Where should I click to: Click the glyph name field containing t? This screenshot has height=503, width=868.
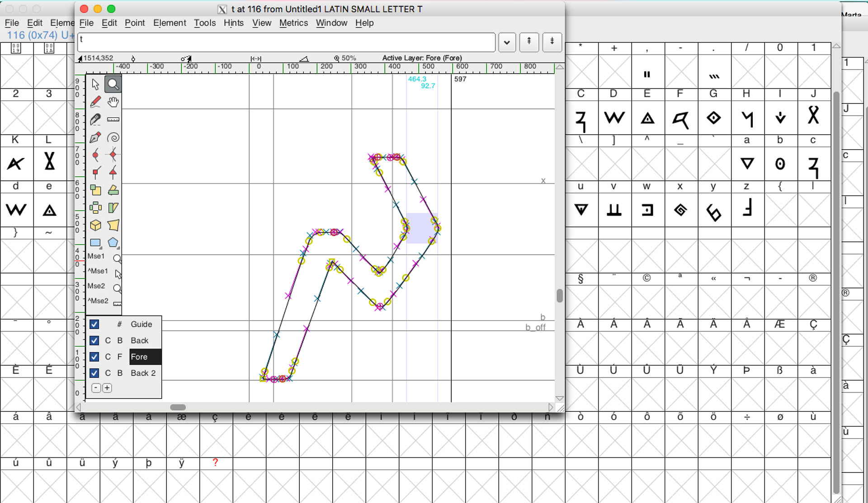(x=286, y=43)
